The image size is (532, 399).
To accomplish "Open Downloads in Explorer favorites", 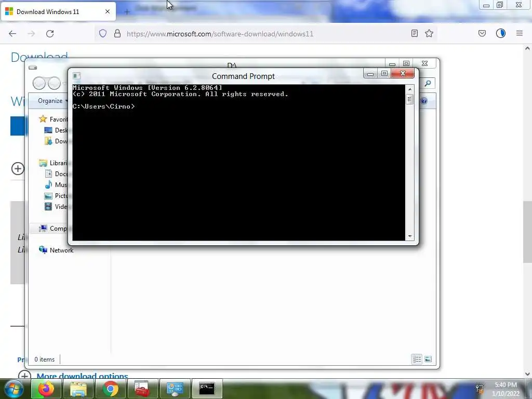I will coord(56,141).
